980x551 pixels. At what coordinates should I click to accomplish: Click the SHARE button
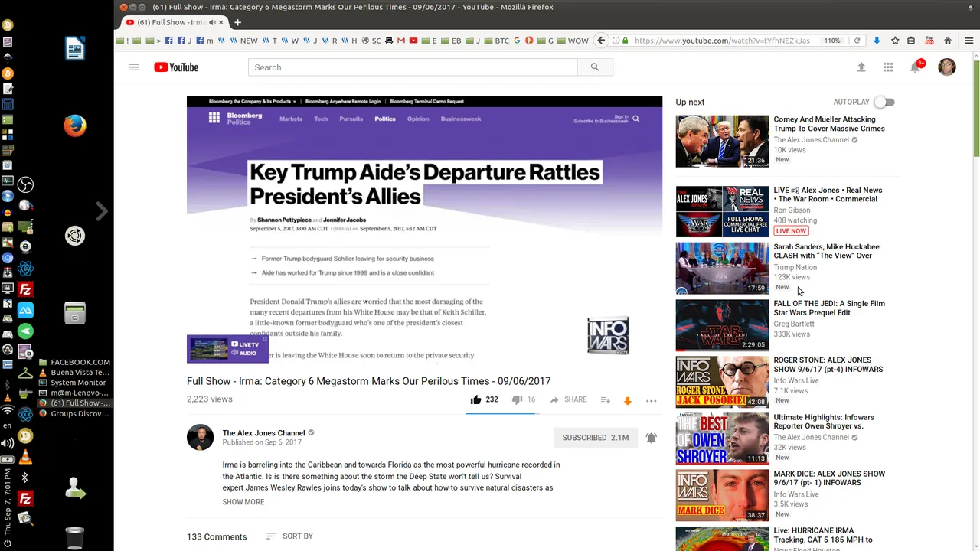pyautogui.click(x=568, y=399)
